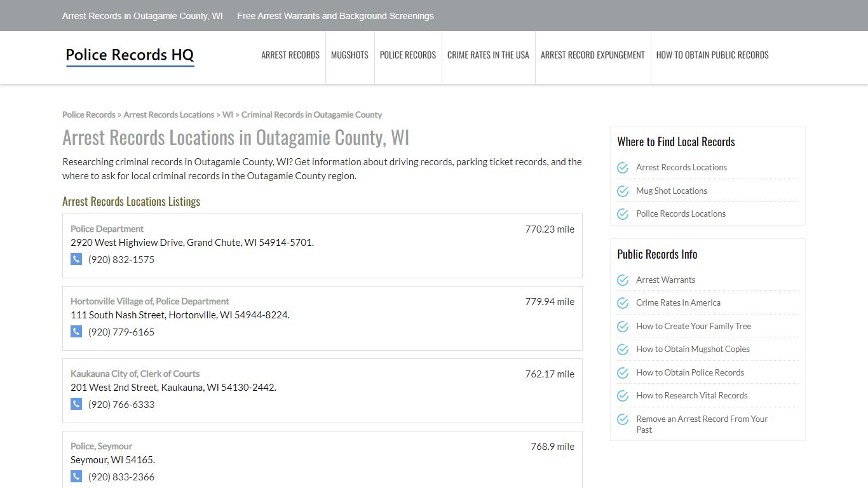The height and width of the screenshot is (488, 868).
Task: Open How to Obtain Public Records menu
Action: click(x=712, y=55)
